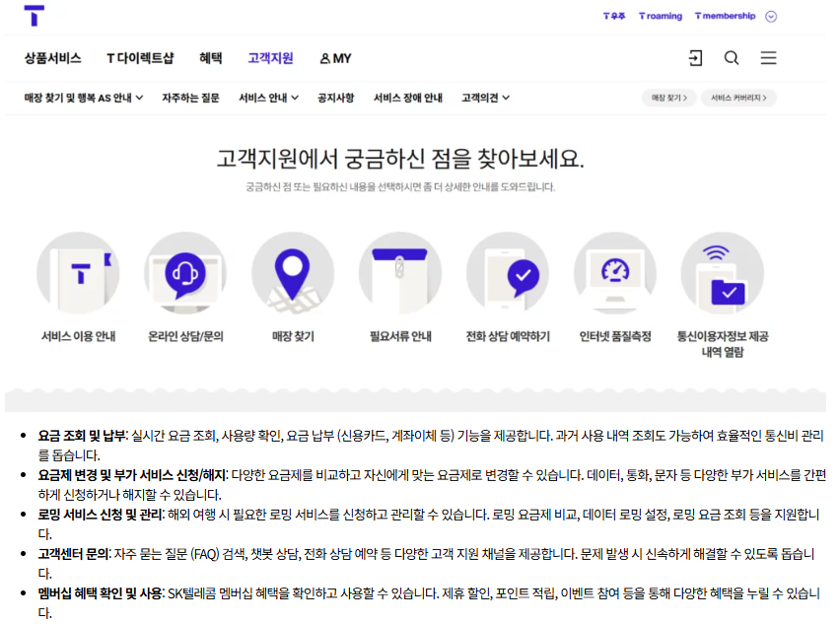This screenshot has height=624, width=840.
Task: Open 서비스 장애 안내 link
Action: click(408, 98)
